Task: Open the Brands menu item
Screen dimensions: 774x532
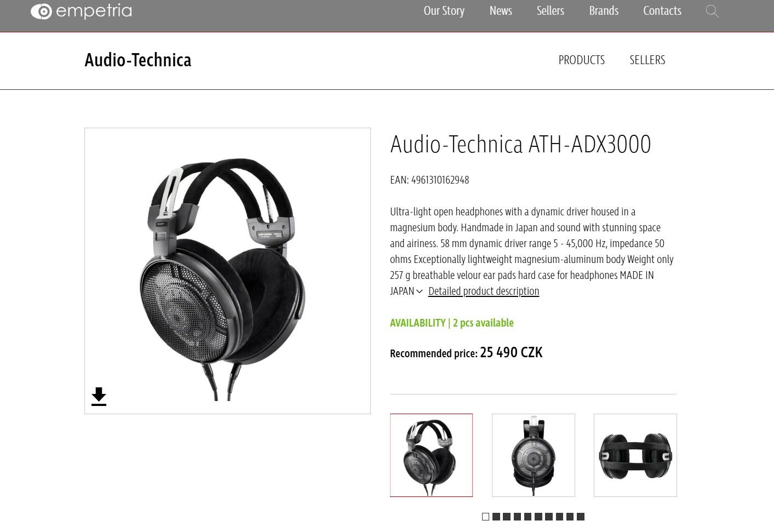Action: [x=604, y=10]
